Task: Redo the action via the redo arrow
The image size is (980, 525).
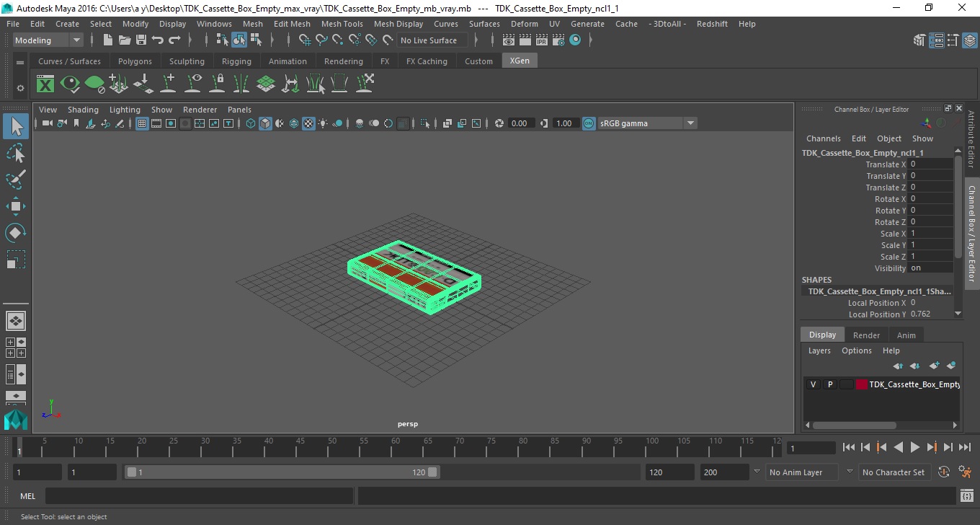Action: (174, 40)
